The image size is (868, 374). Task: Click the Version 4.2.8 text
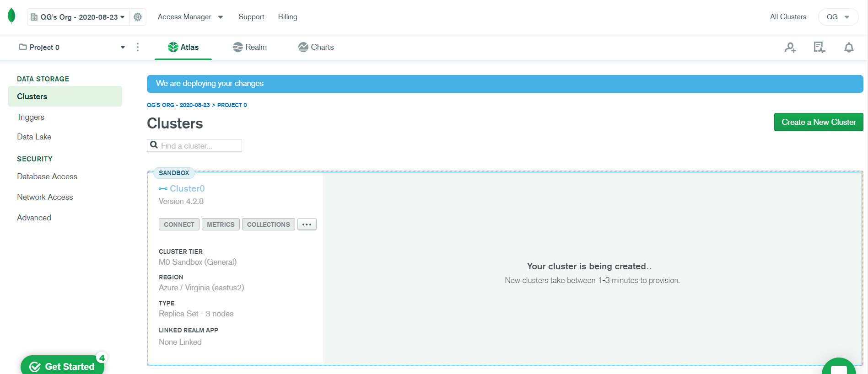point(181,201)
